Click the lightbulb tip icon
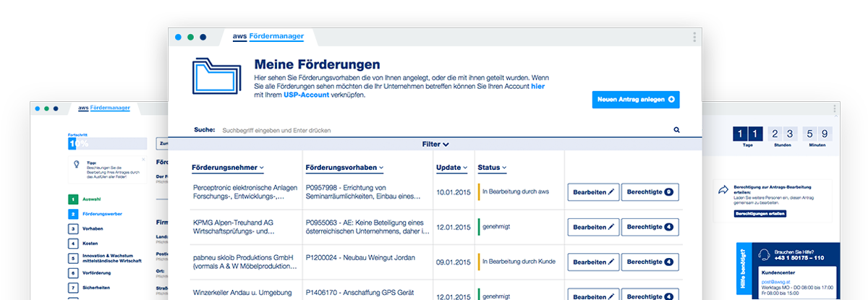 click(x=77, y=165)
